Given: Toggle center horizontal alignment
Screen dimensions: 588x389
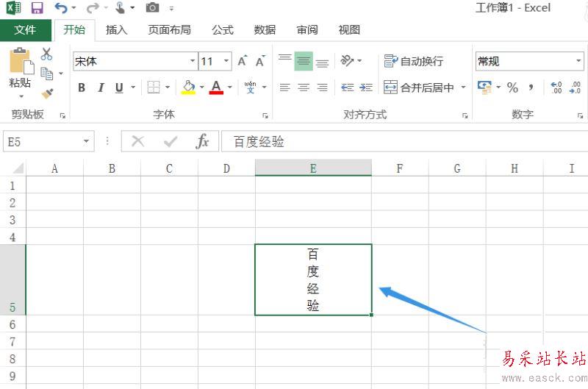Looking at the screenshot, I should click(x=304, y=88).
